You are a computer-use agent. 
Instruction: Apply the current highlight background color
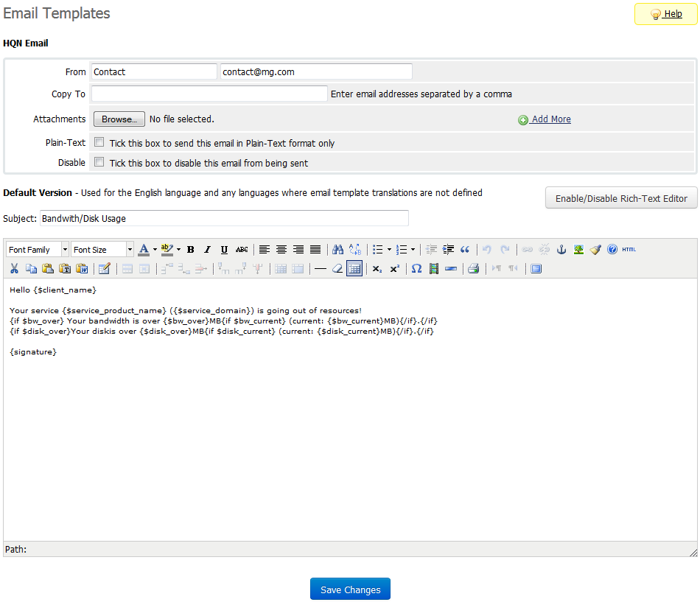coord(167,250)
